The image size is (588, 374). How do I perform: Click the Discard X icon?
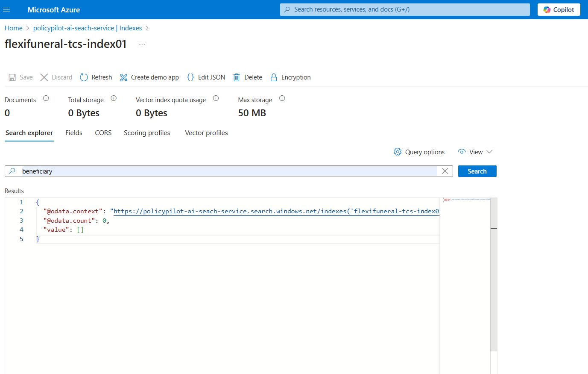[44, 77]
